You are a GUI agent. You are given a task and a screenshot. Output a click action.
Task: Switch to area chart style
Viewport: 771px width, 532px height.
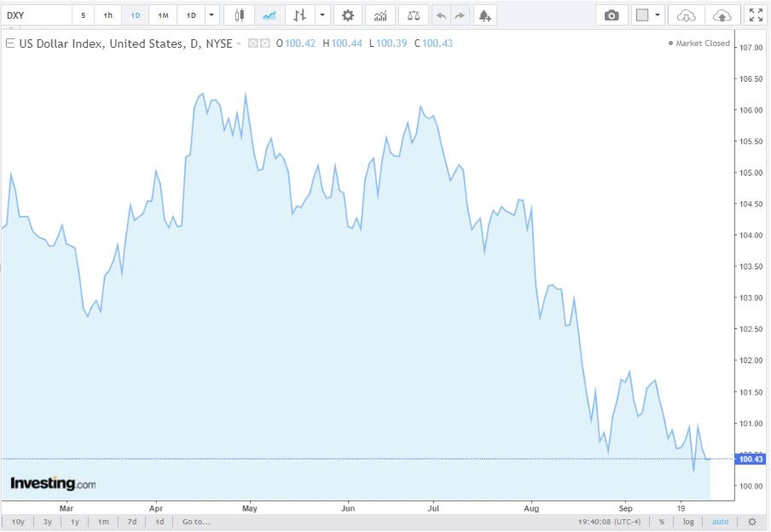point(270,15)
